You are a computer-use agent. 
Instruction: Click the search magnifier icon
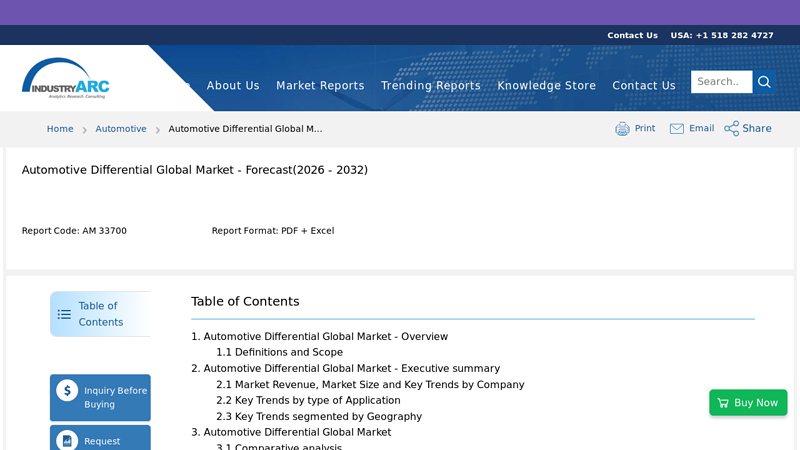764,82
